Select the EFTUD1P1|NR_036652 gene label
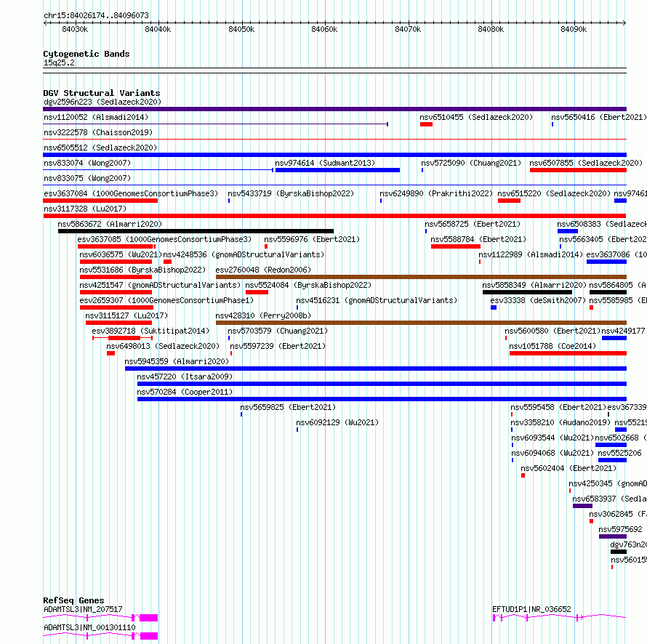647x644 pixels. pyautogui.click(x=531, y=609)
